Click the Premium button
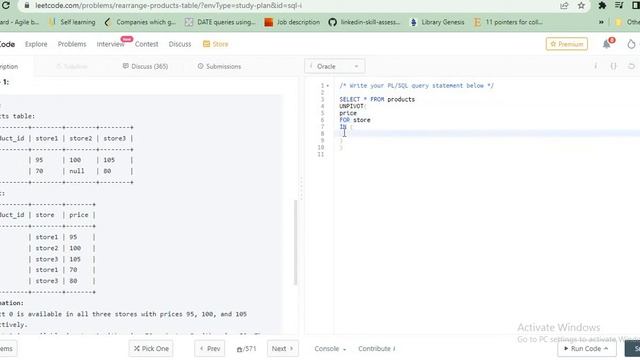 coord(567,44)
